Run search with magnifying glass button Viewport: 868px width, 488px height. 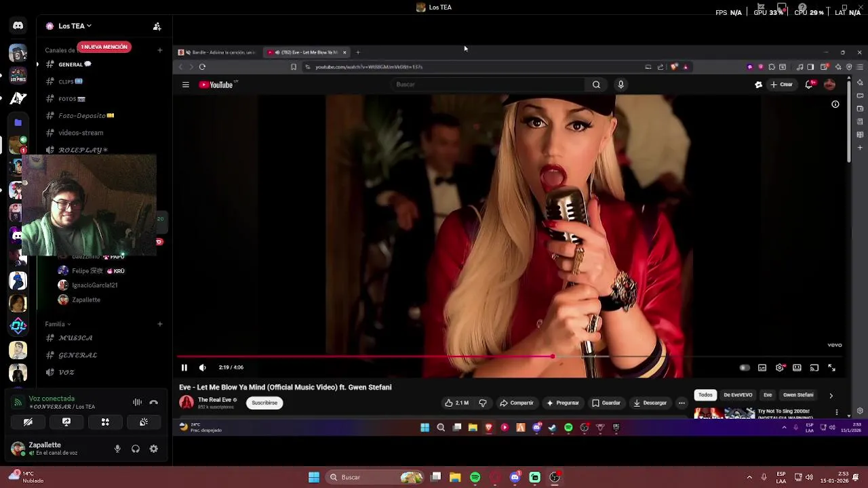pos(596,85)
